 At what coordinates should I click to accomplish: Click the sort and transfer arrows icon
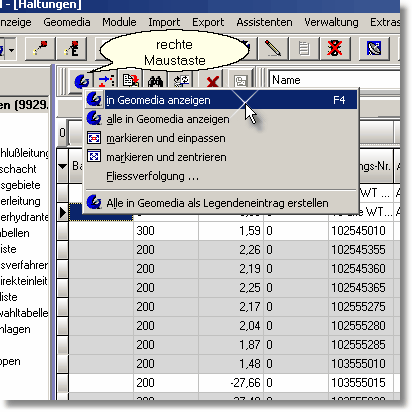point(181,81)
